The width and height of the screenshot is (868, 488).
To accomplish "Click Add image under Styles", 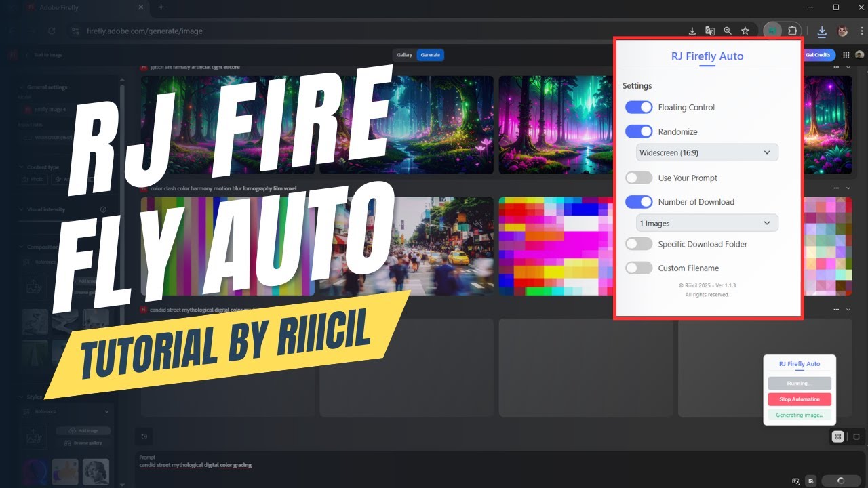I will 83,431.
